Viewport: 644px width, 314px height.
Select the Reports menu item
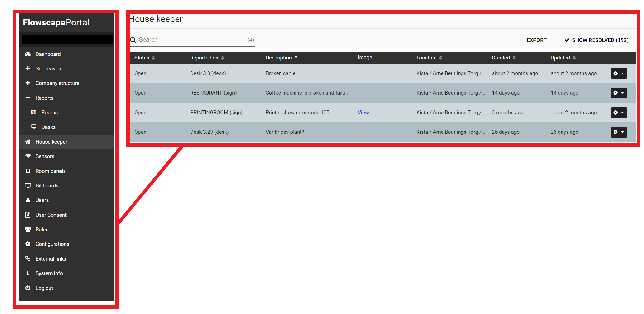pyautogui.click(x=45, y=98)
